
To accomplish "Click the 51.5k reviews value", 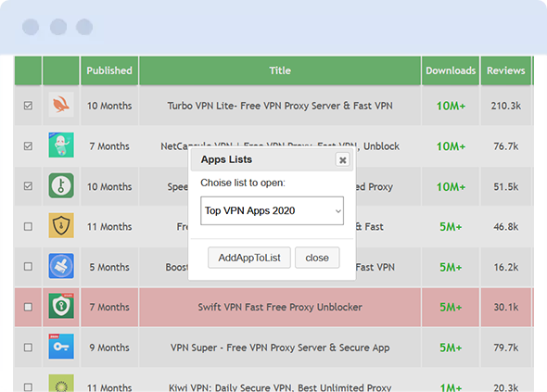I will [x=506, y=186].
